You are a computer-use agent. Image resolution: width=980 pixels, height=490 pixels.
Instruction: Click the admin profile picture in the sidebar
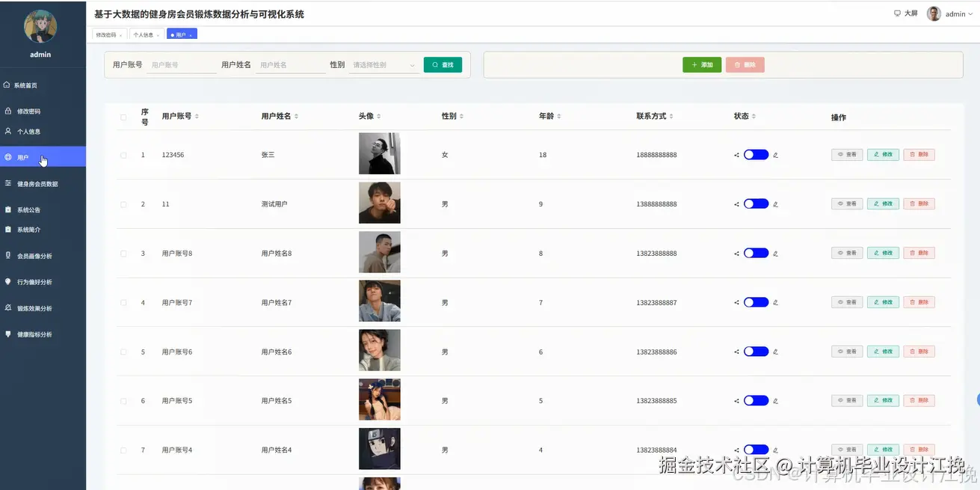point(40,26)
